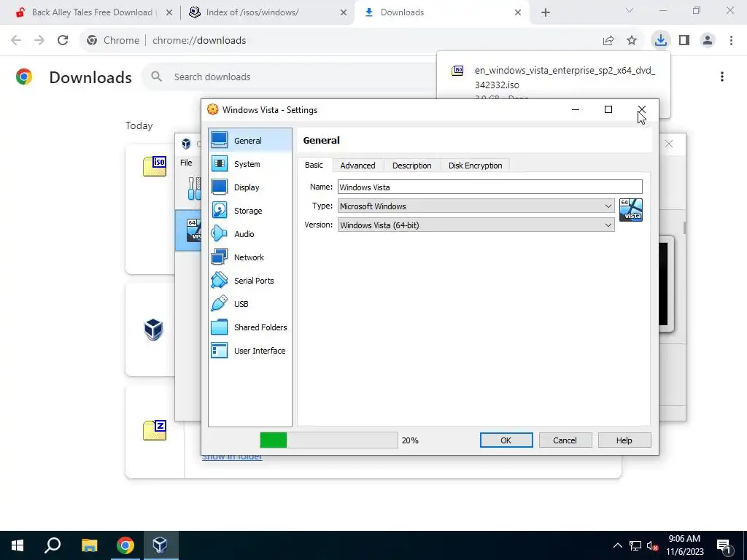
Task: Bookmark this page with the star icon
Action: pyautogui.click(x=632, y=41)
